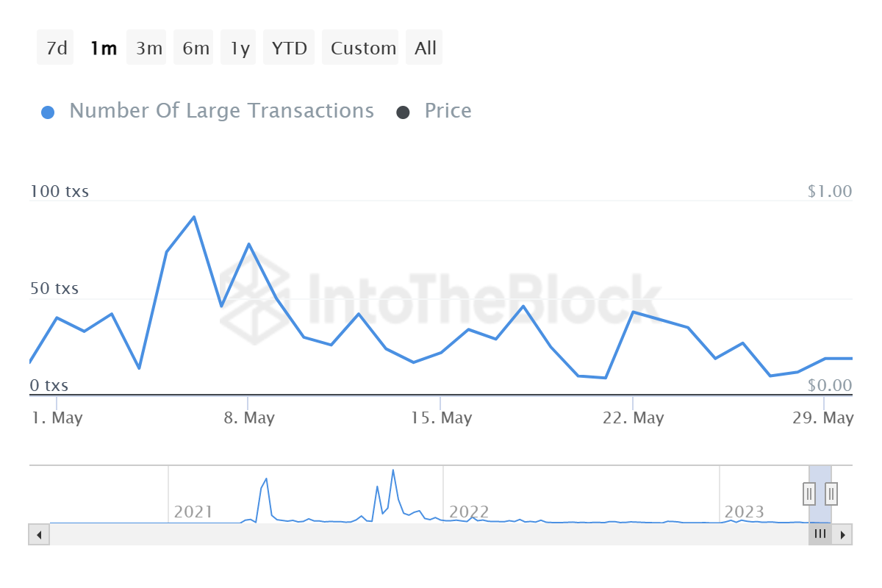Click the scrollbar left arrow
The width and height of the screenshot is (882, 588).
[x=39, y=534]
